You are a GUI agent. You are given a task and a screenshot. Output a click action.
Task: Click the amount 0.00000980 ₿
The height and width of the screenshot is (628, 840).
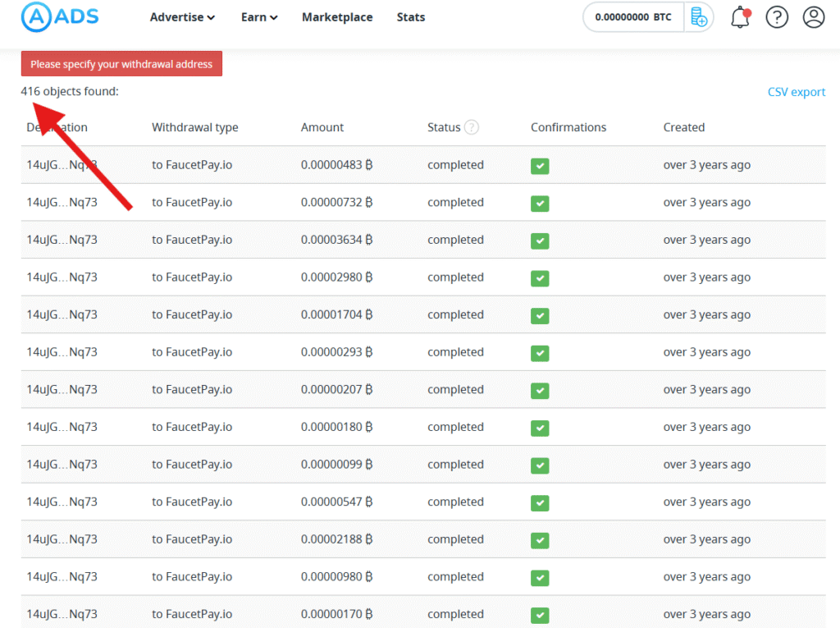[x=336, y=576]
